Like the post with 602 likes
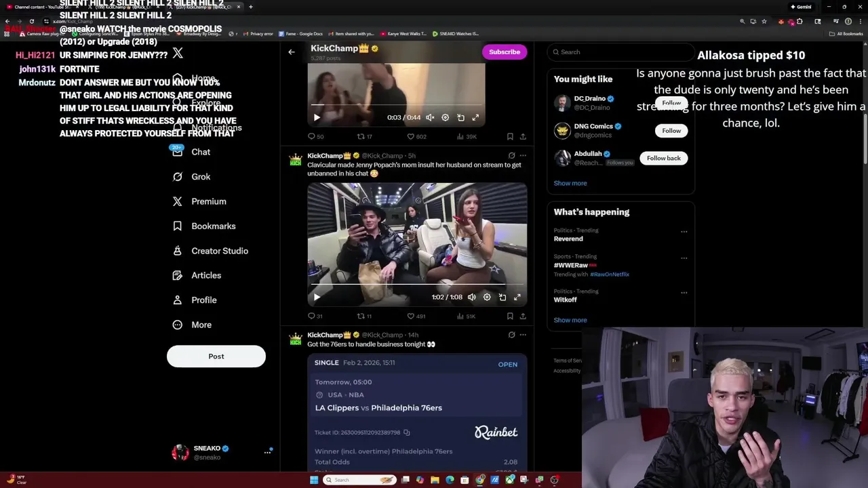This screenshot has height=488, width=868. pyautogui.click(x=416, y=136)
